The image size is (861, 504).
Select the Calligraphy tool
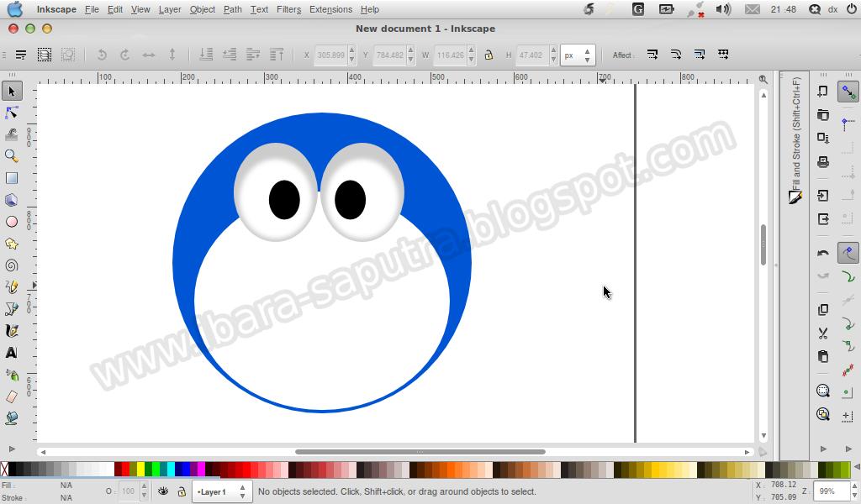(12, 331)
